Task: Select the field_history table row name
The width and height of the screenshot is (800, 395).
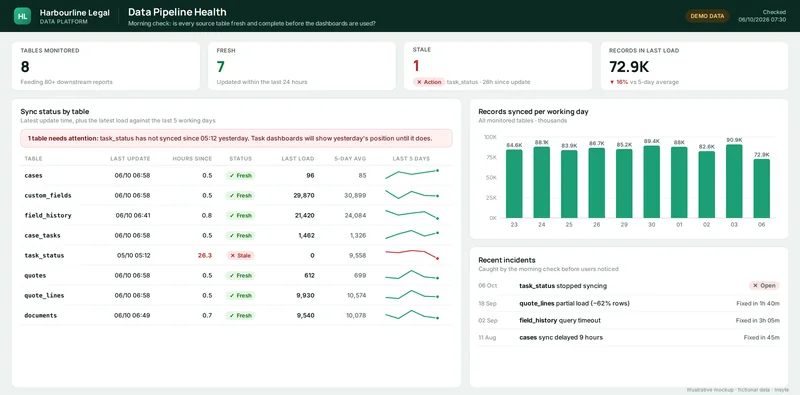Action: [x=48, y=215]
